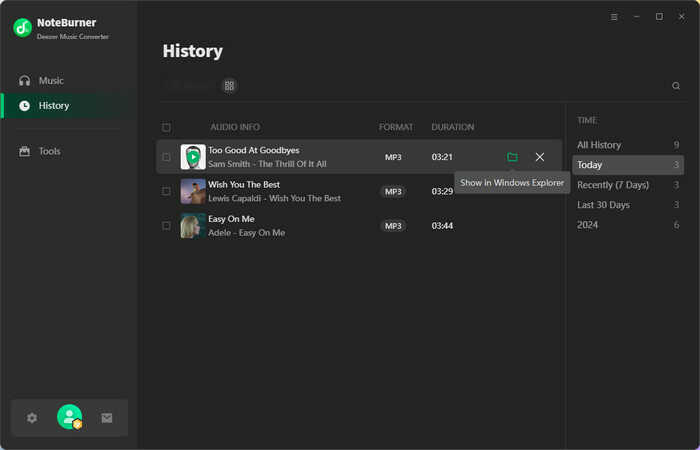Click the Easy On Me album thumbnail
The width and height of the screenshot is (700, 450).
click(193, 226)
